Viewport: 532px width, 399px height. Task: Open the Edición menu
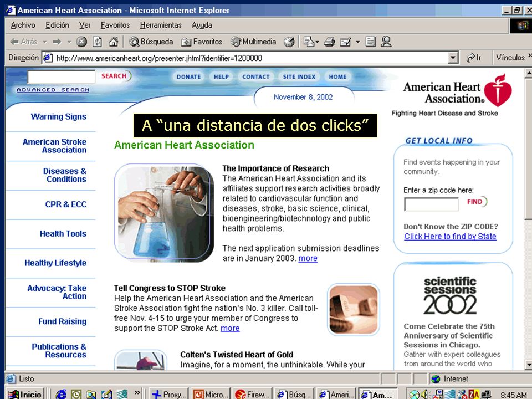pyautogui.click(x=57, y=25)
